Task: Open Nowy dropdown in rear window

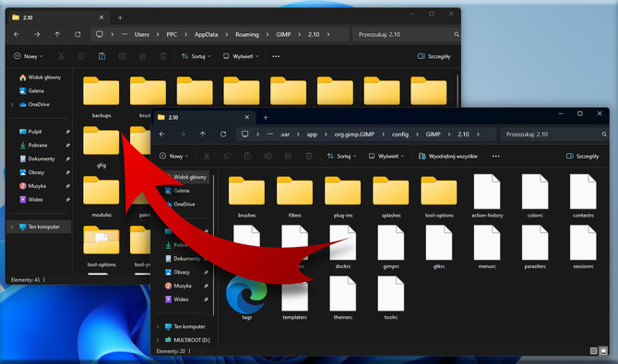Action: 29,56
